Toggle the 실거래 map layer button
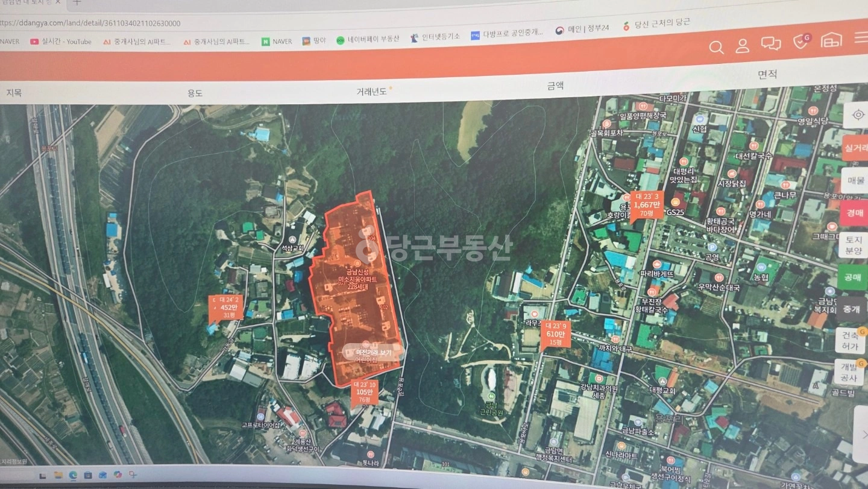The width and height of the screenshot is (868, 489). click(856, 147)
